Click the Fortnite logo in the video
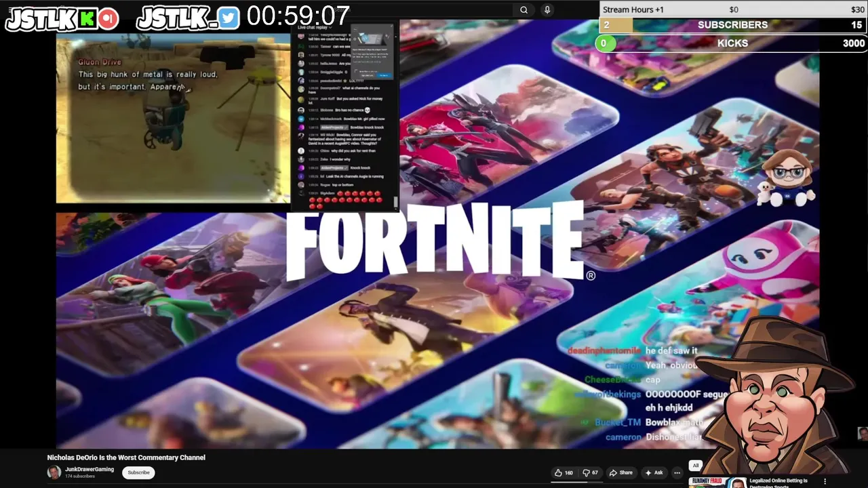Image resolution: width=868 pixels, height=488 pixels. 439,241
